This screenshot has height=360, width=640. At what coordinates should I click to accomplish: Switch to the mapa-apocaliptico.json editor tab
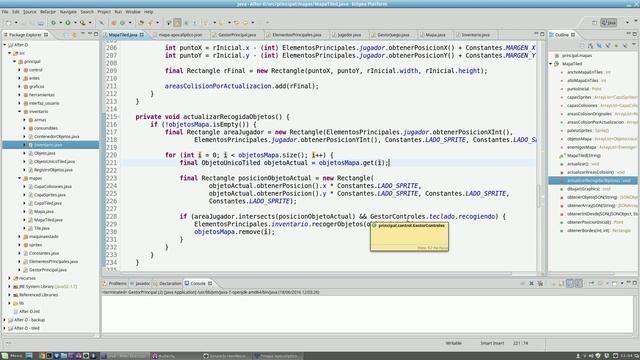click(180, 35)
